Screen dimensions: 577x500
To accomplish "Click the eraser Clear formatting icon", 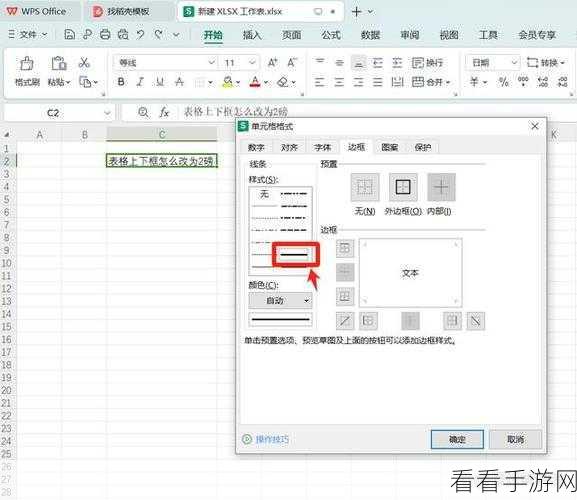I will coord(283,82).
